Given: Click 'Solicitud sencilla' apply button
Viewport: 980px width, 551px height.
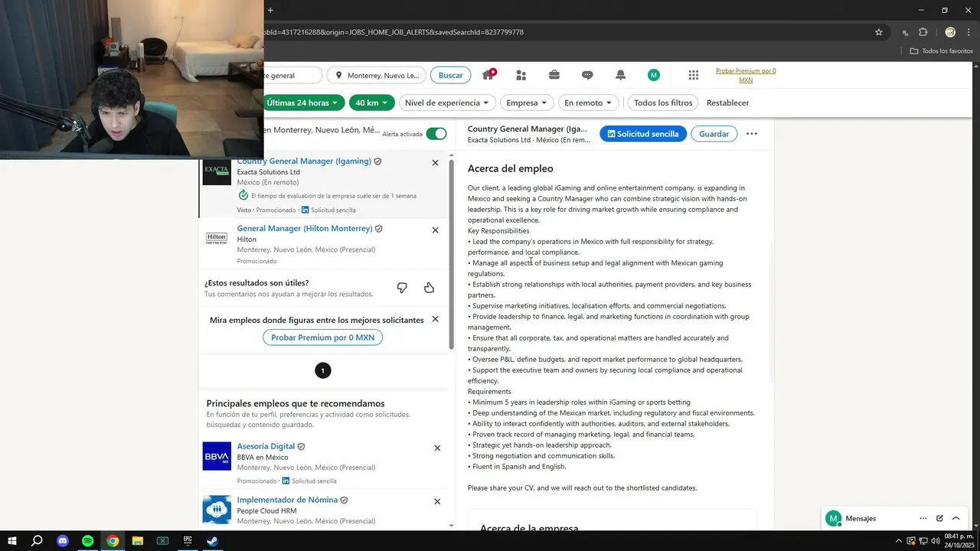Looking at the screenshot, I should point(643,134).
